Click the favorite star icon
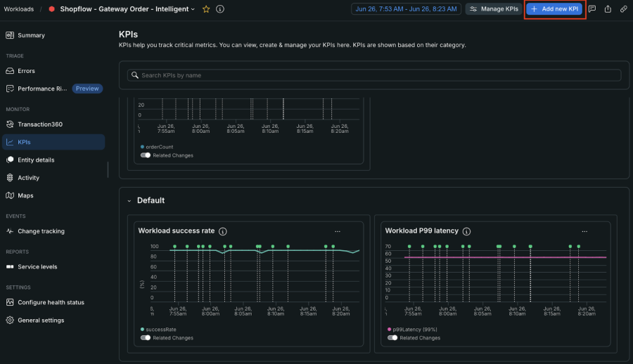Screen dimensions: 633x364 206,9
